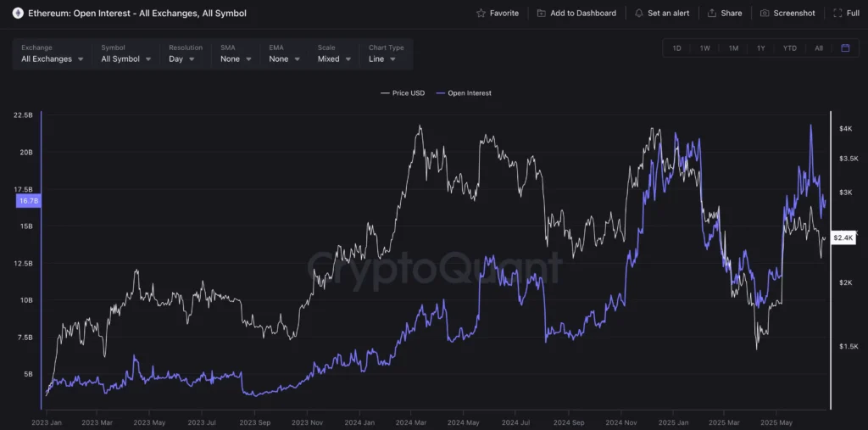Select the 1M time range
Screen dimensions: 868x430
(x=733, y=48)
